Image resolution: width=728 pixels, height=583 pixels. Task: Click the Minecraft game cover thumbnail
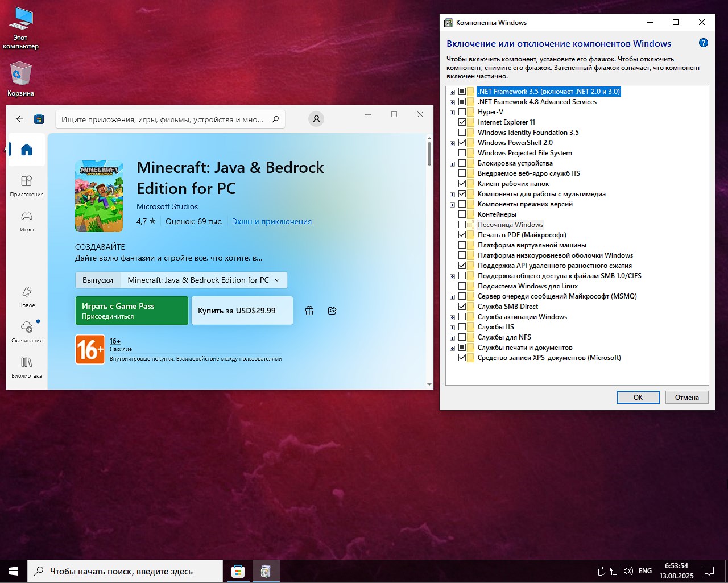[99, 196]
